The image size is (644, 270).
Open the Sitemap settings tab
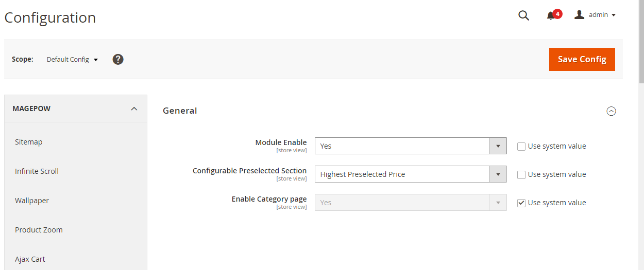click(x=29, y=142)
